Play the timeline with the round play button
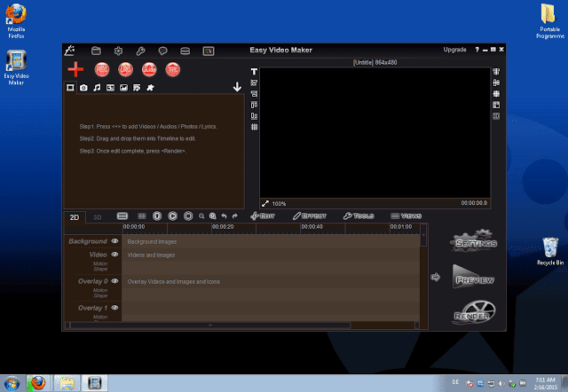This screenshot has height=392, width=568. coord(173,216)
